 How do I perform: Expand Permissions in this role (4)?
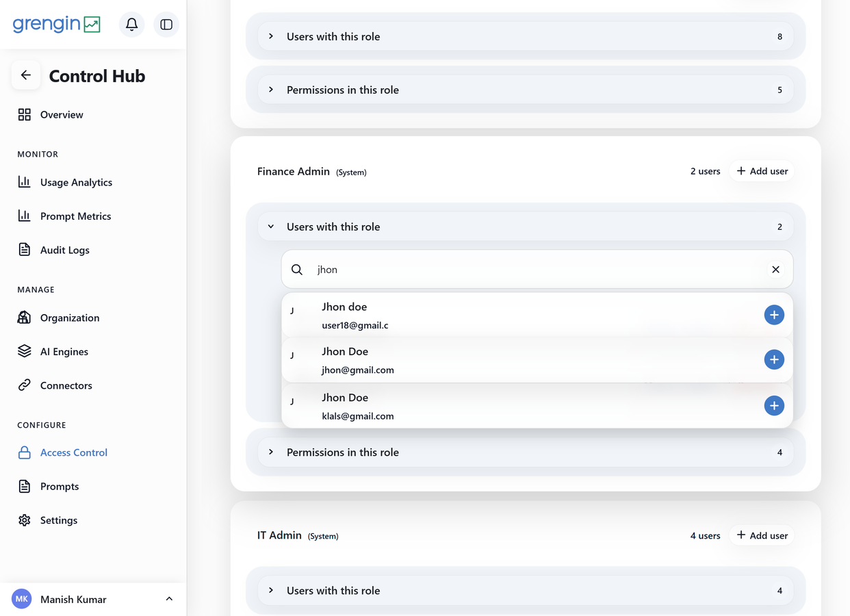click(526, 452)
